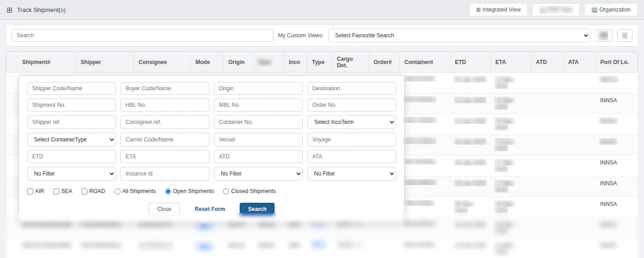Close the filter form with Close button
Image resolution: width=644 pixels, height=258 pixels.
click(164, 209)
